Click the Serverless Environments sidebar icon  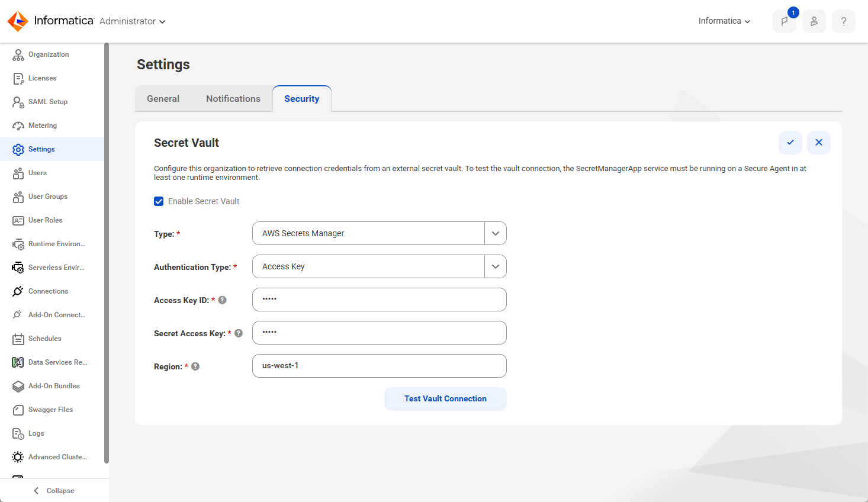click(18, 268)
